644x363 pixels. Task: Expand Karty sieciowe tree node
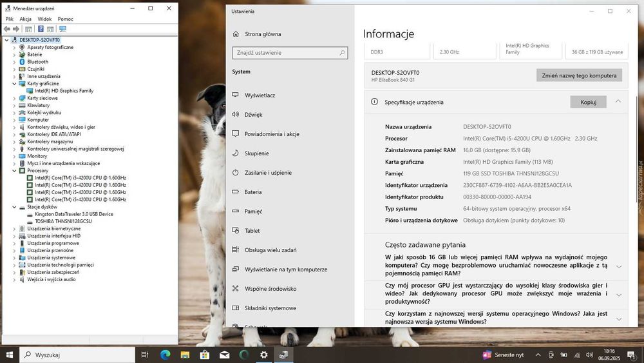(x=14, y=98)
